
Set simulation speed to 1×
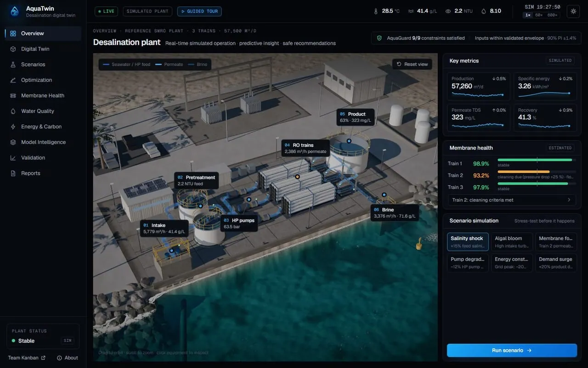pyautogui.click(x=528, y=15)
